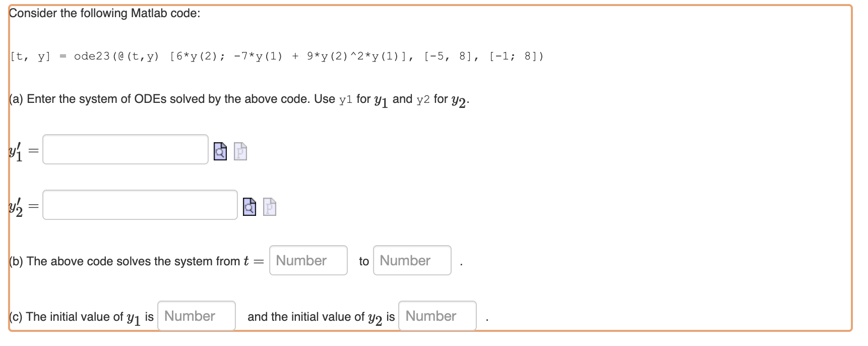This screenshot has height=346, width=868.
Task: Focus the ending time Number field after 'to'
Action: pos(412,260)
